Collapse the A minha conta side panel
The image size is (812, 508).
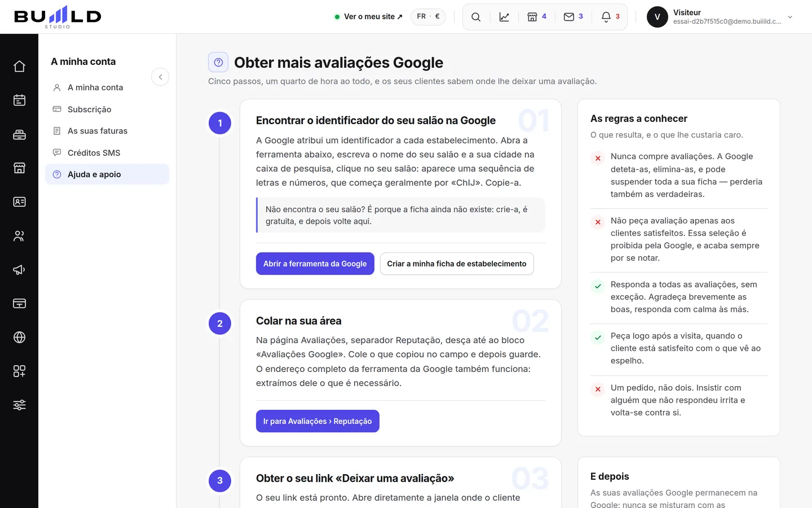point(160,77)
